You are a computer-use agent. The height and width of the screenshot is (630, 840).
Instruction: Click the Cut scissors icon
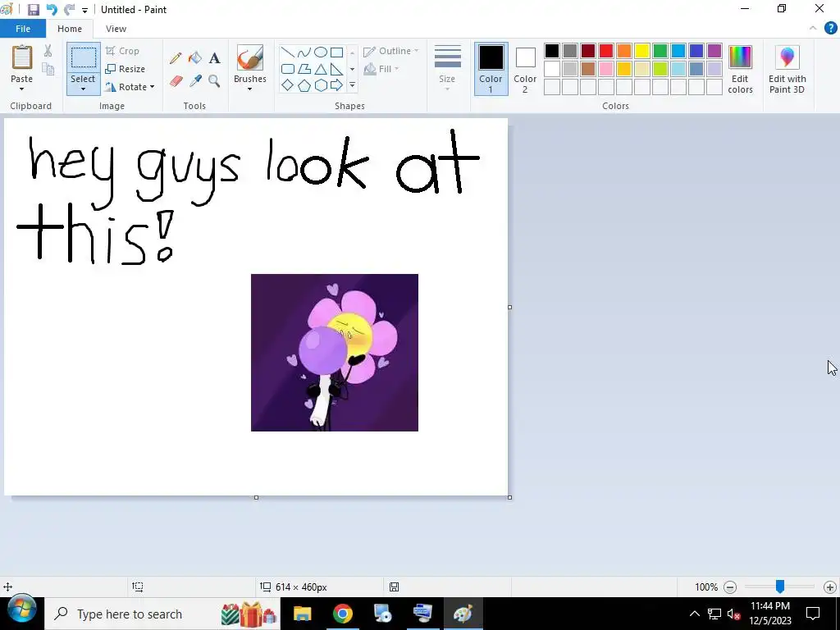pyautogui.click(x=48, y=51)
